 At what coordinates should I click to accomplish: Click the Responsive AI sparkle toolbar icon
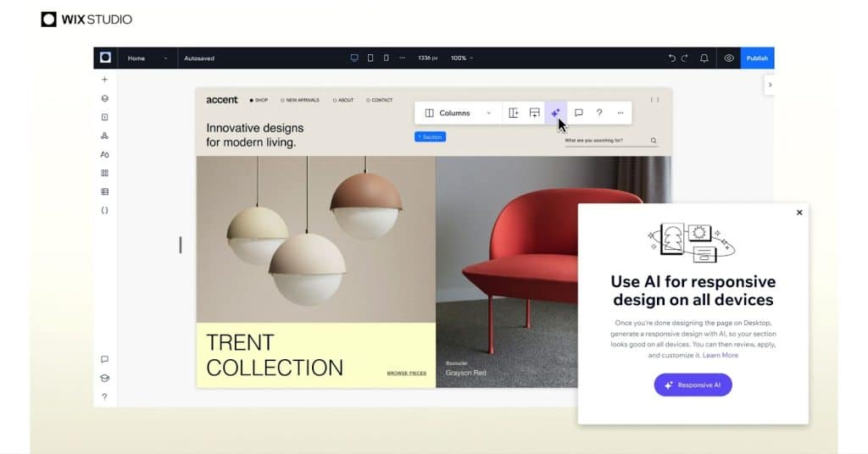[555, 113]
